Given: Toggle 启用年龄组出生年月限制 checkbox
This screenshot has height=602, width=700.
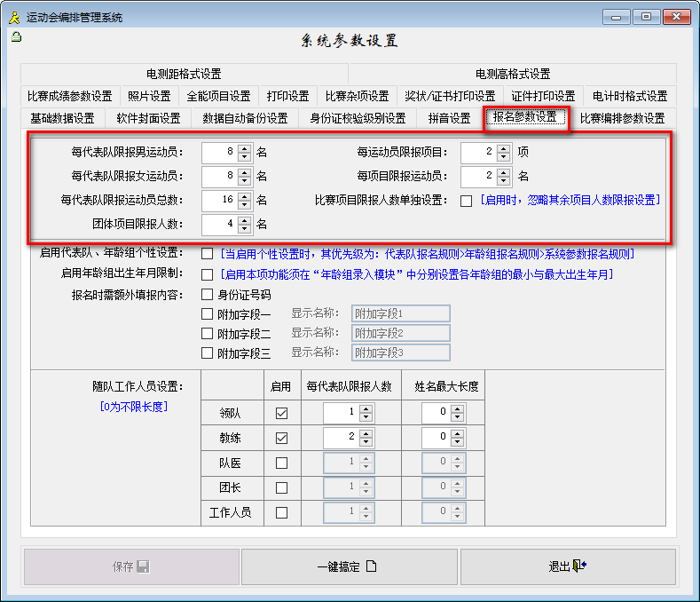Looking at the screenshot, I should (207, 275).
